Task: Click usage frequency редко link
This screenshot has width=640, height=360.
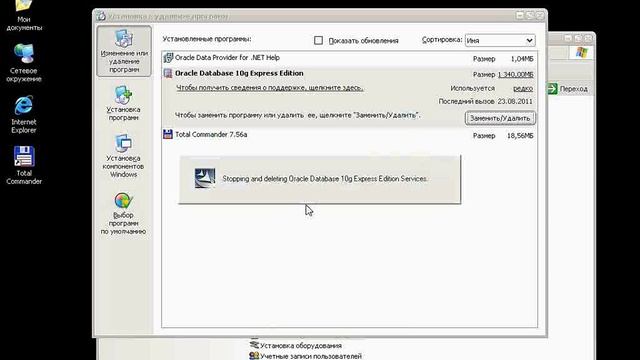Action: tap(523, 88)
